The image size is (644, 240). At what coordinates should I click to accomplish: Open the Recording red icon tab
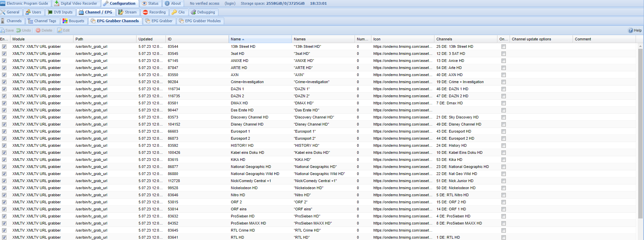154,12
